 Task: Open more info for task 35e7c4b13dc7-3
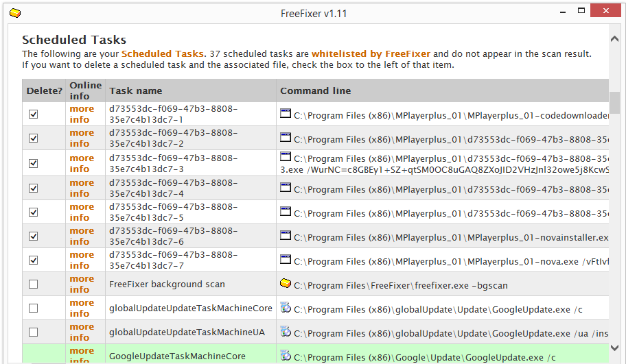coord(82,163)
